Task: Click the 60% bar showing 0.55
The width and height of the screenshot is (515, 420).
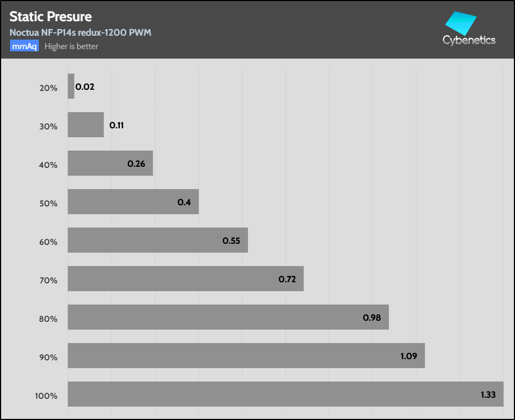Action: point(158,240)
